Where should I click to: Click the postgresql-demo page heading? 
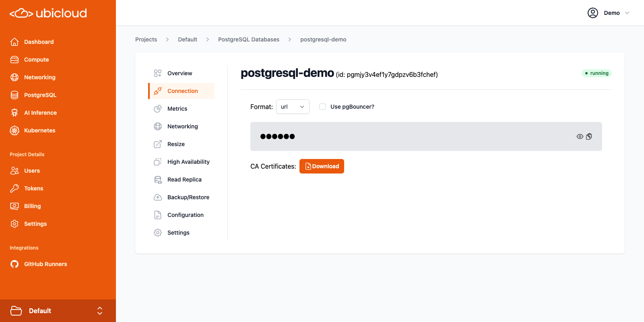[x=287, y=73]
